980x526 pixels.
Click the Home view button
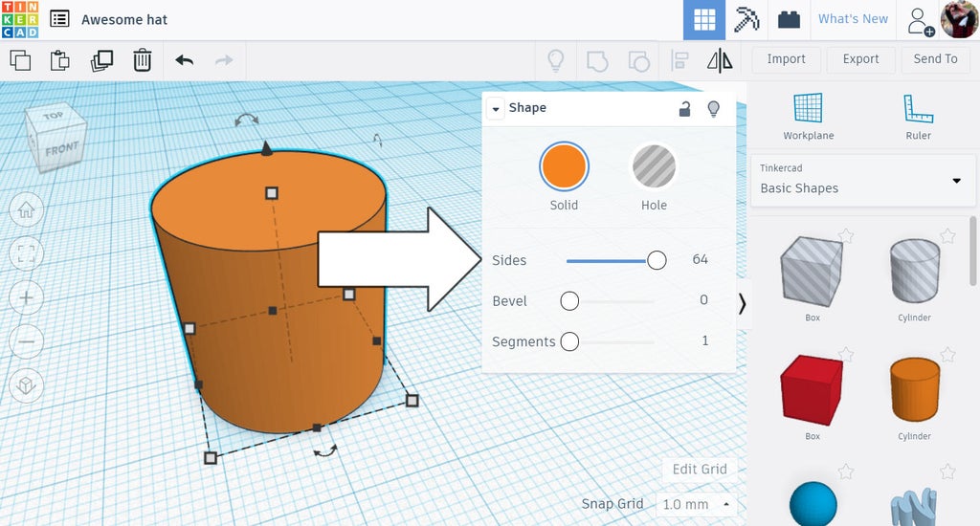(26, 209)
